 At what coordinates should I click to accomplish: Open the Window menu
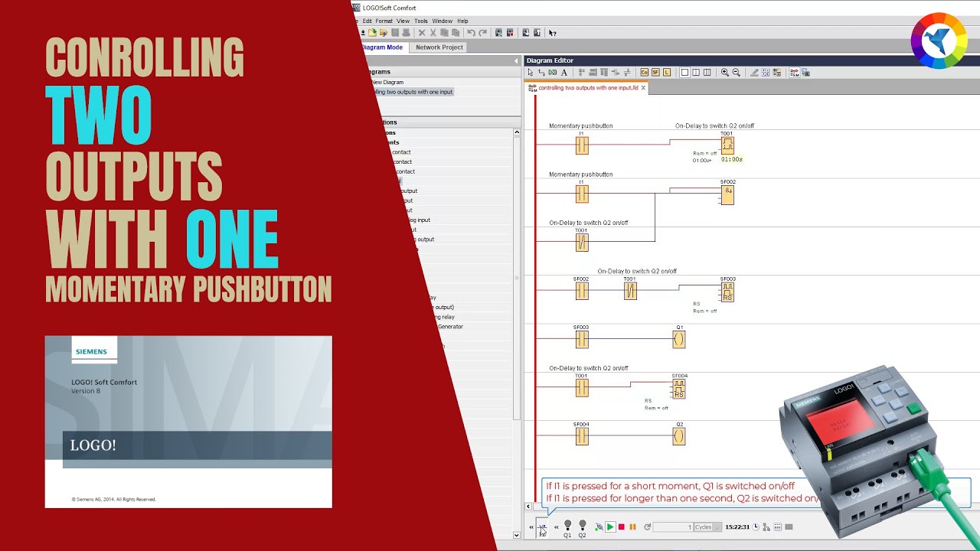[442, 21]
